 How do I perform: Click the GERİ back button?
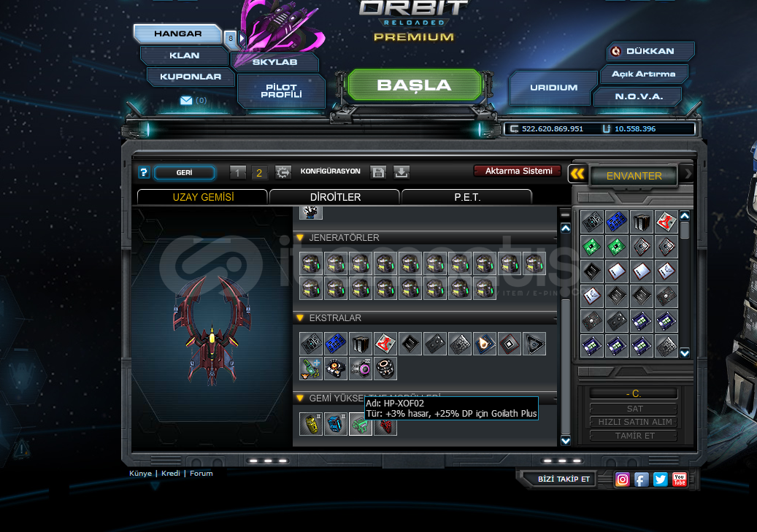tap(185, 173)
